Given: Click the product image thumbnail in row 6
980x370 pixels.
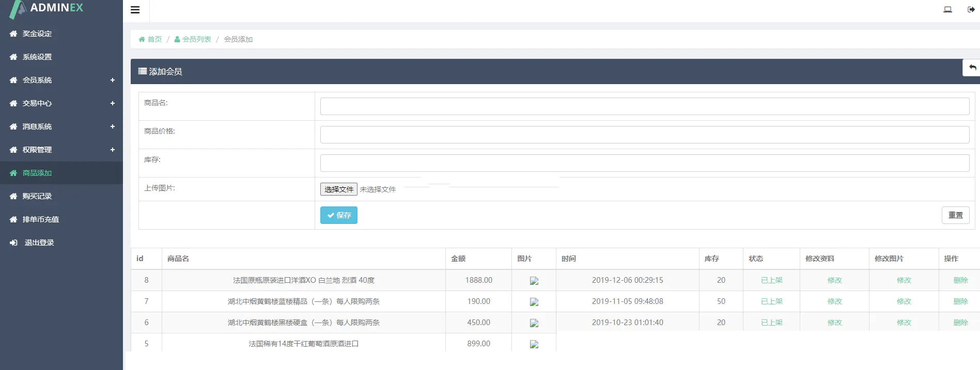Looking at the screenshot, I should [534, 323].
